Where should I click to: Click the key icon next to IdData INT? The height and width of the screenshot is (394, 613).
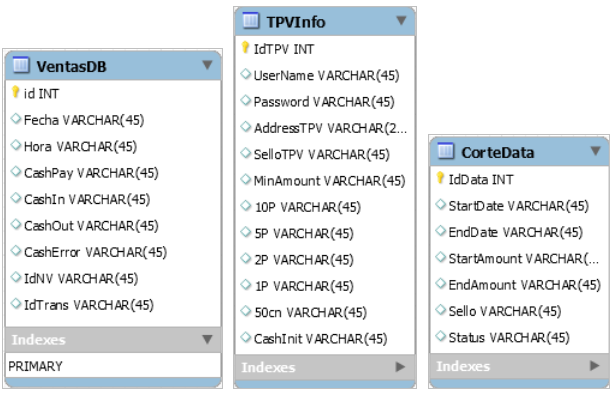(440, 178)
